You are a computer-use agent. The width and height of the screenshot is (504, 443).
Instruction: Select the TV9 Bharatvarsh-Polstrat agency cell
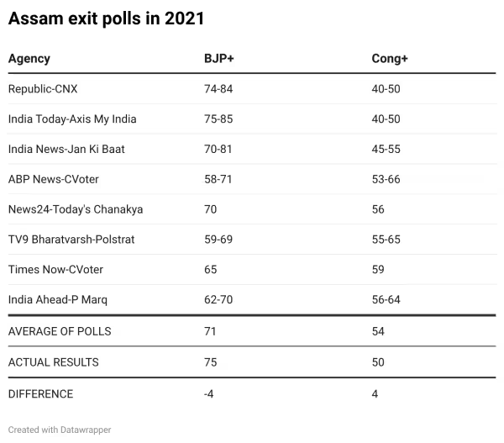click(71, 240)
